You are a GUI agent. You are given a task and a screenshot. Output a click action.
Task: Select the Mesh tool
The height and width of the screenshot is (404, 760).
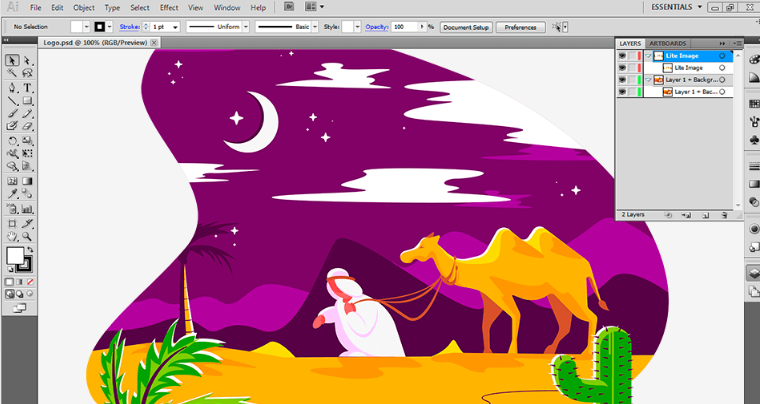12,181
